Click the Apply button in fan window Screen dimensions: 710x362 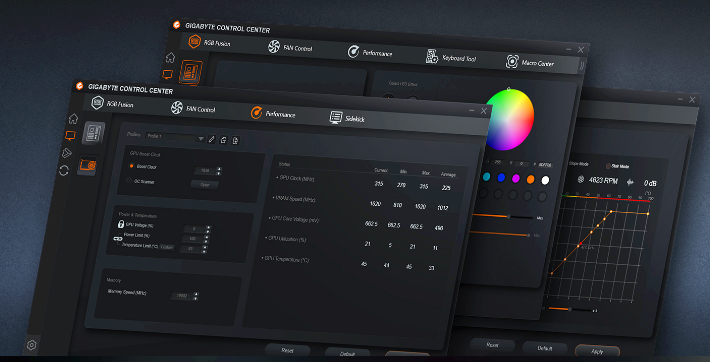coord(597,351)
